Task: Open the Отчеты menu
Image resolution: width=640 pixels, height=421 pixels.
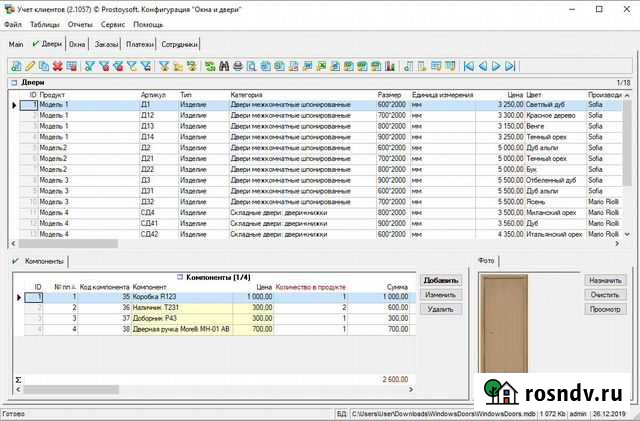Action: coord(82,23)
